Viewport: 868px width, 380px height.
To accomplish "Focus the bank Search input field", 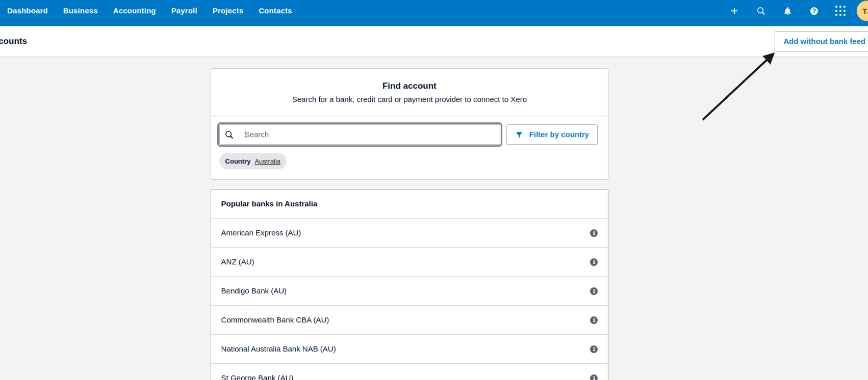I will pyautogui.click(x=360, y=134).
